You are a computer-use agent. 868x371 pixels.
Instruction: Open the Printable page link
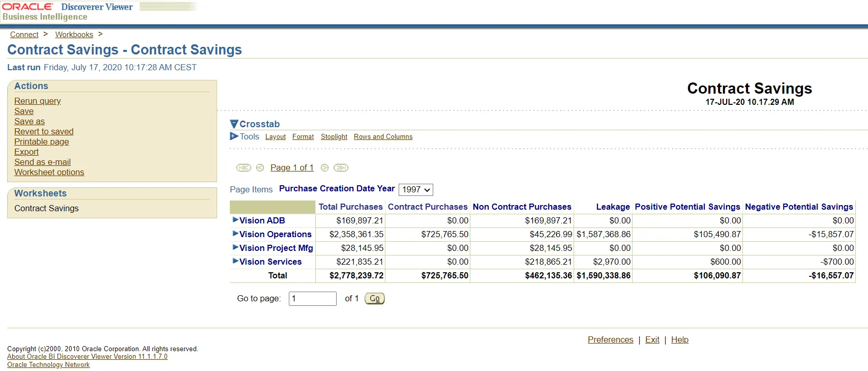tap(42, 141)
